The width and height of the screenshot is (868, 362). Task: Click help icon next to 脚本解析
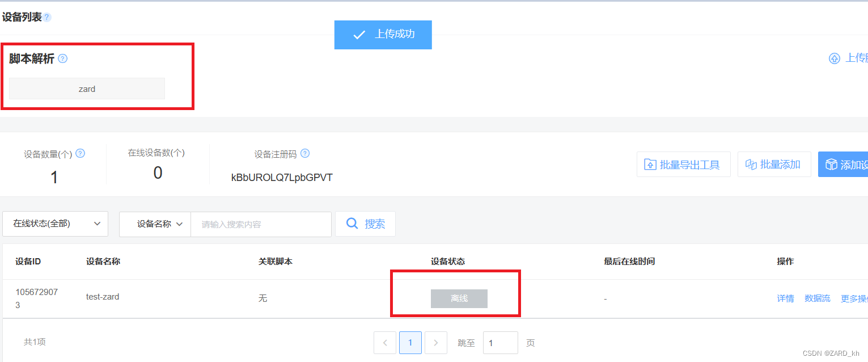click(63, 58)
